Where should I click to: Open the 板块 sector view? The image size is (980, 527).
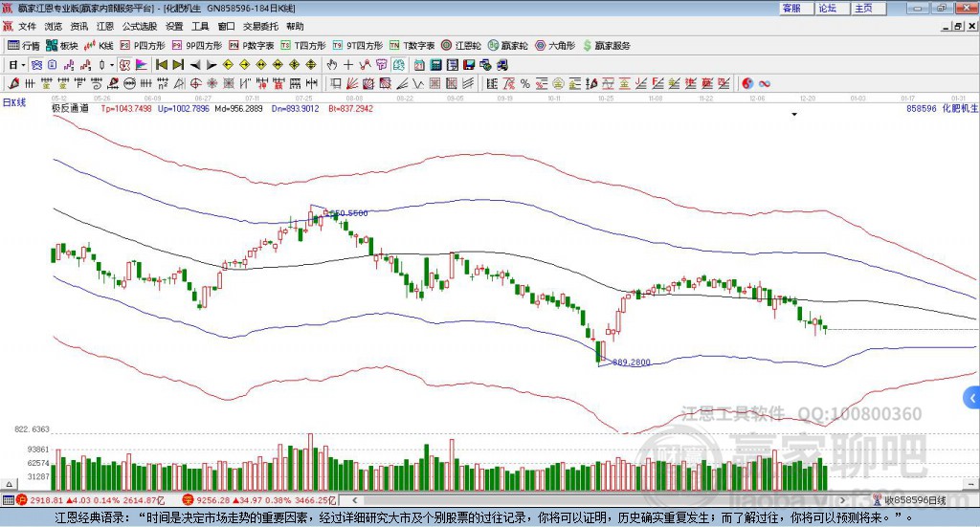pos(61,46)
